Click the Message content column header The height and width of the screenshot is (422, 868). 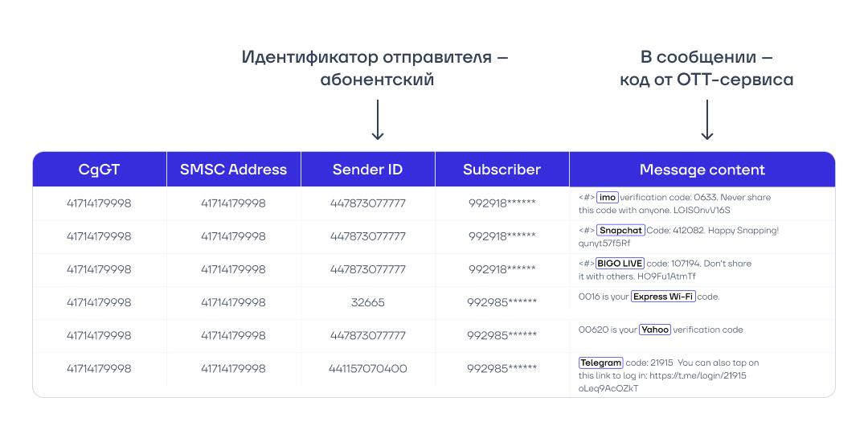pyautogui.click(x=702, y=170)
